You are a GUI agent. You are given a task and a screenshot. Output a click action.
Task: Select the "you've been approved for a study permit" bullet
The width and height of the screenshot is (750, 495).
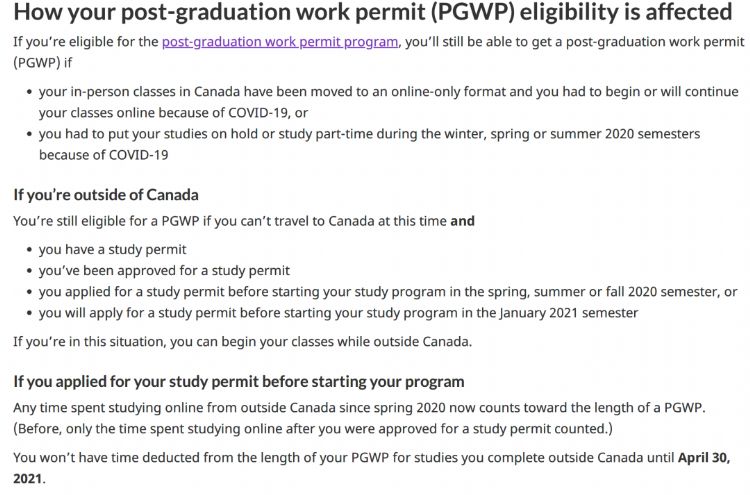tap(164, 270)
